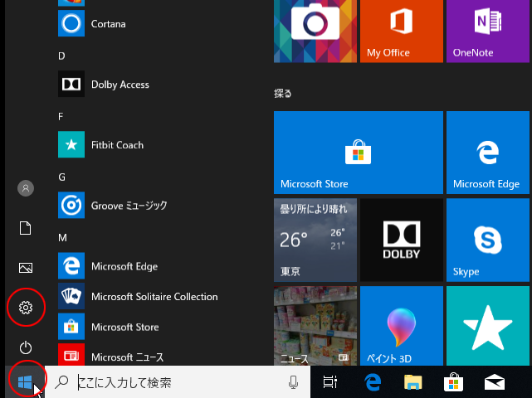Open the Skype tile
This screenshot has width=532, height=398.
click(x=488, y=239)
